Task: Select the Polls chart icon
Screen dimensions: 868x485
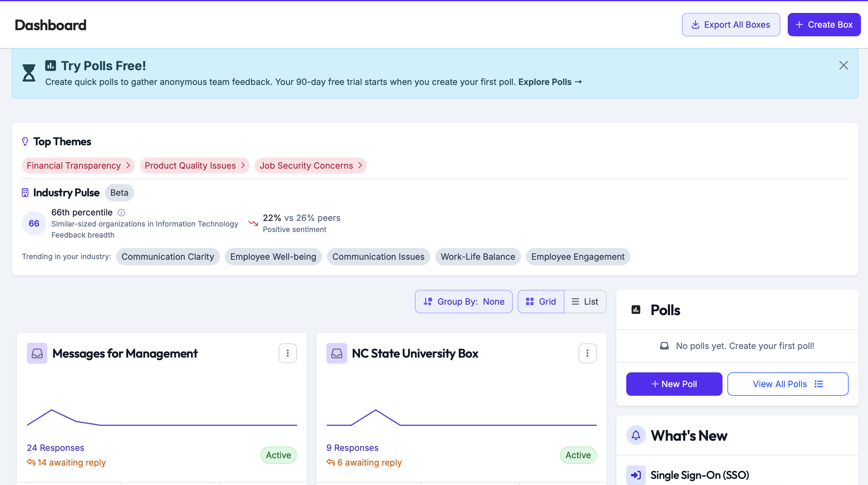Action: (x=636, y=310)
